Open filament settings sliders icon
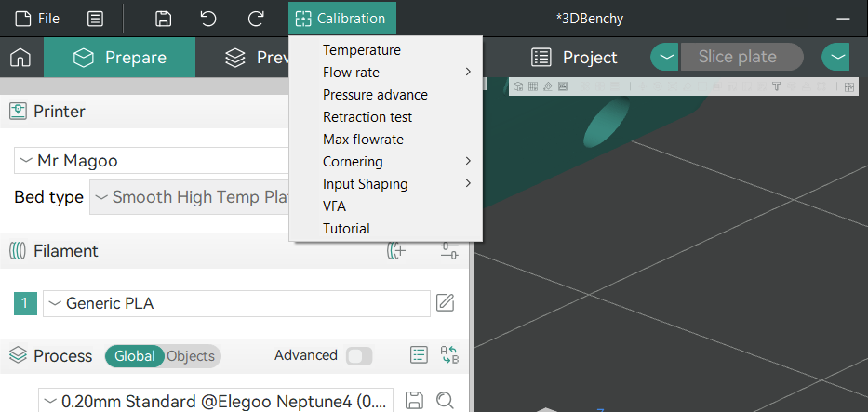 [449, 250]
